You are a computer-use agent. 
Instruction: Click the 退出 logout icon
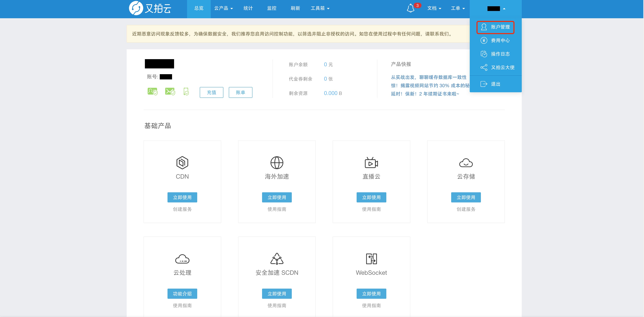484,84
